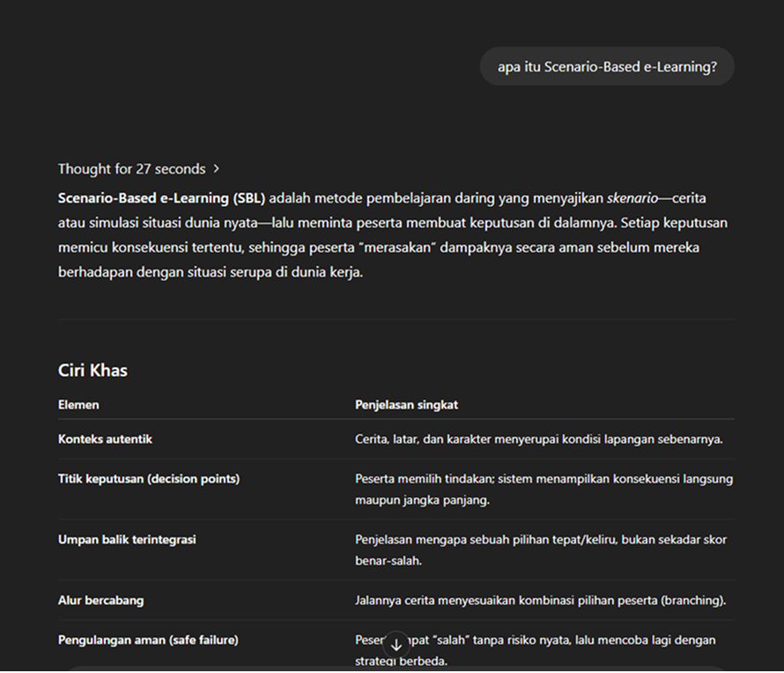Select the "Titik keputusan (decision points)" cell
784x673 pixels.
[x=149, y=478]
